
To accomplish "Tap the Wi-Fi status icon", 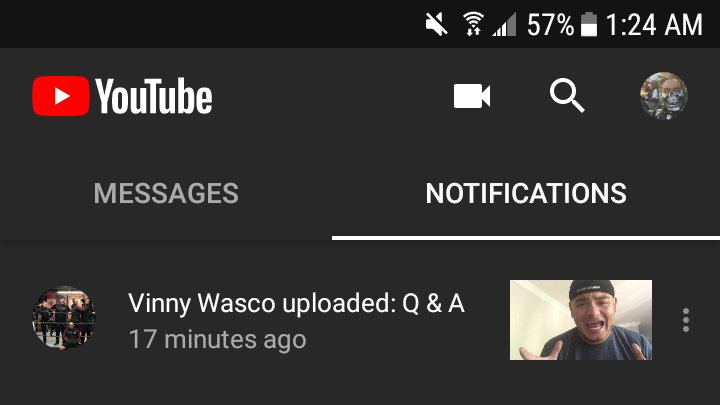I will pos(473,24).
